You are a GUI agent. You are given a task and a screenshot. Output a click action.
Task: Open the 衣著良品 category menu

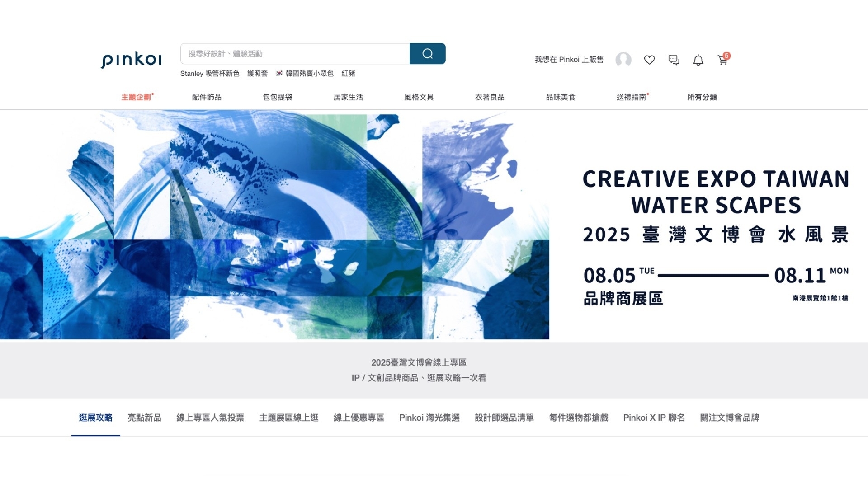pyautogui.click(x=490, y=97)
